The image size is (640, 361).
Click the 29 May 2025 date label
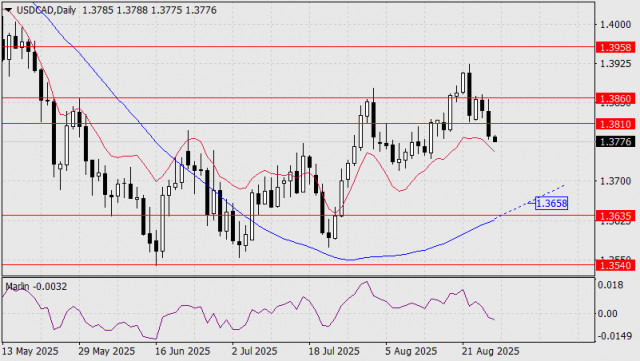pos(107,351)
